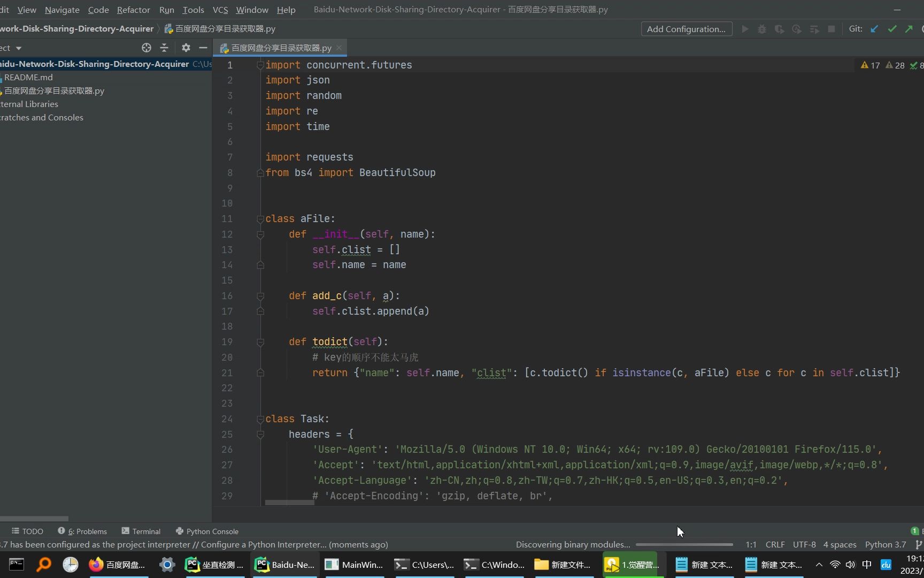Click the 17 warnings indicator
This screenshot has height=578, width=924.
pyautogui.click(x=870, y=65)
